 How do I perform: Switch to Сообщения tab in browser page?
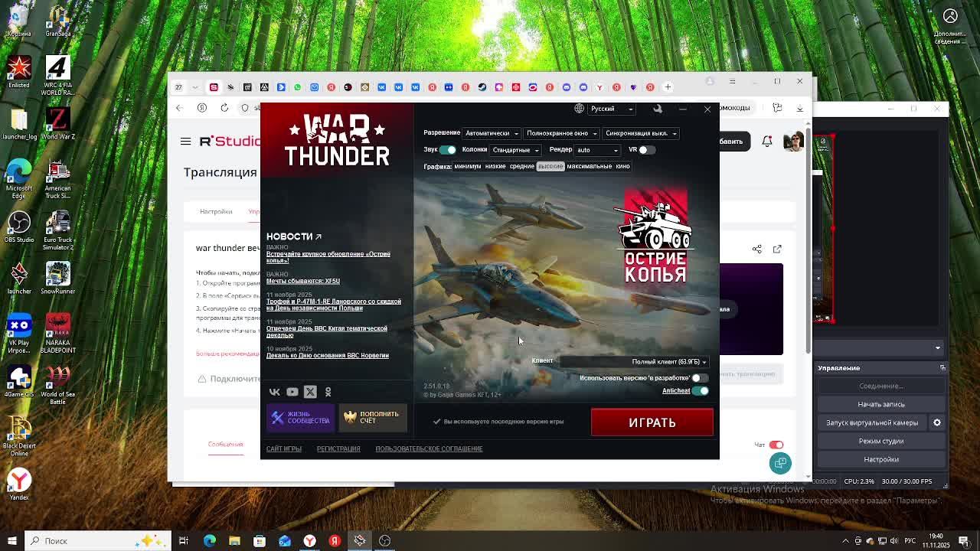pos(226,444)
